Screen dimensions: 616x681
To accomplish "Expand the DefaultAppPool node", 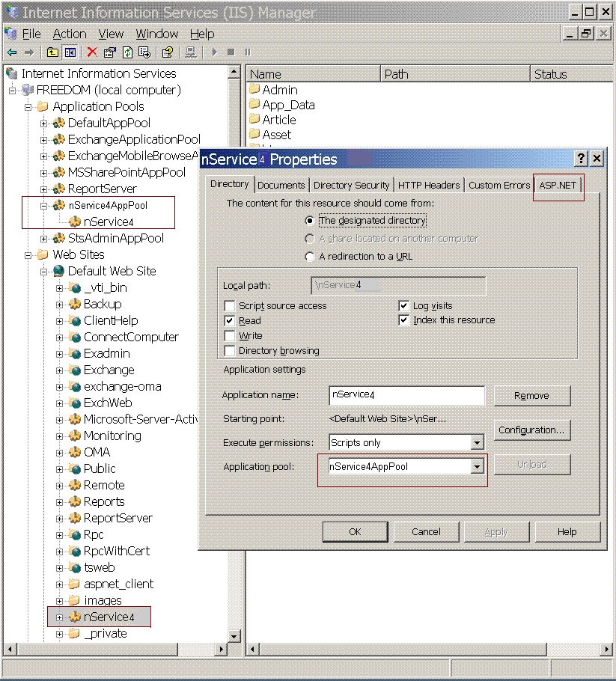I will pos(43,123).
